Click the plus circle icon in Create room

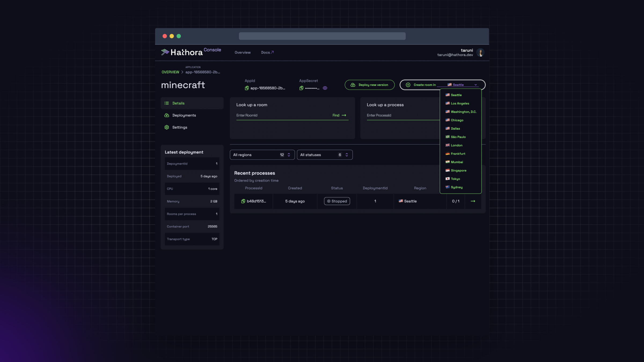point(408,85)
